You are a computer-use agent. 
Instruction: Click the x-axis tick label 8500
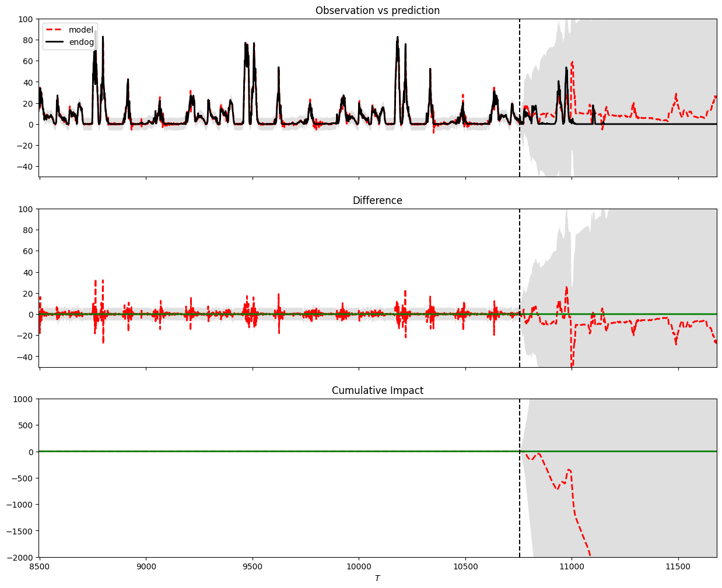point(39,566)
